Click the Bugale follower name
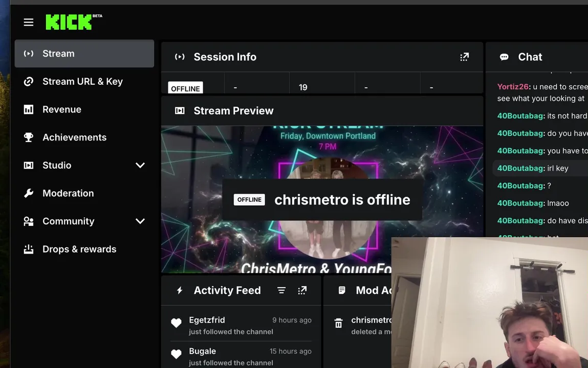This screenshot has height=368, width=588. 203,351
